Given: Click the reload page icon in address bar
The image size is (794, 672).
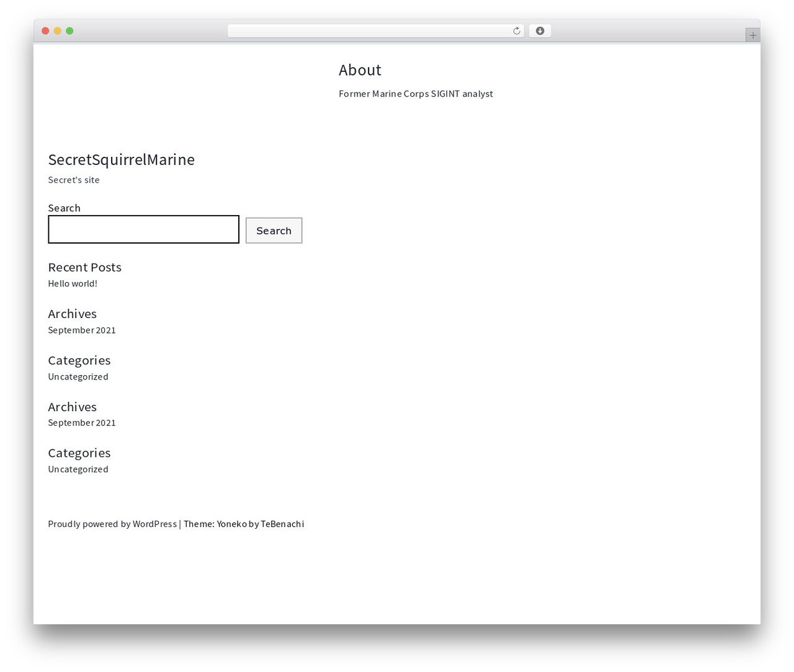Looking at the screenshot, I should click(517, 31).
